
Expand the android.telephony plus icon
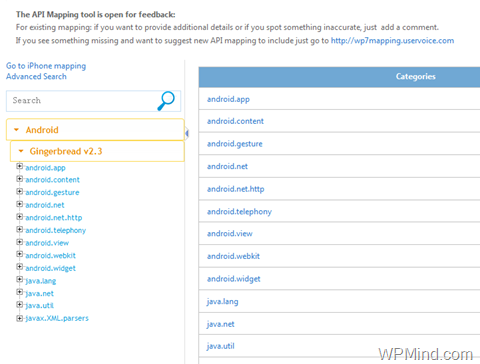point(20,230)
